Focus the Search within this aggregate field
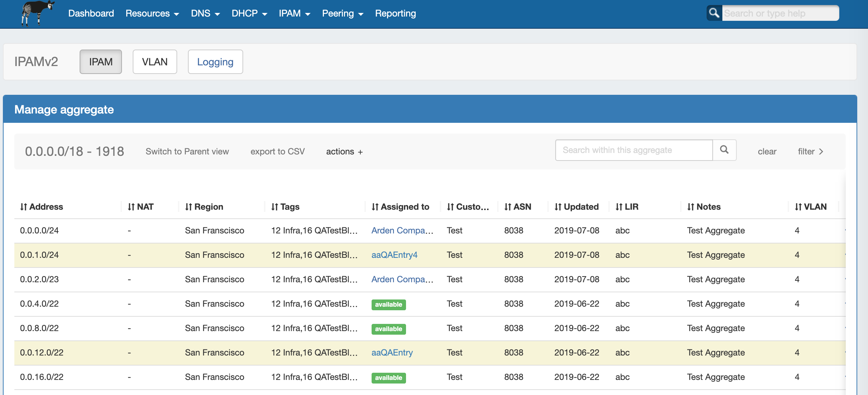 pyautogui.click(x=633, y=150)
